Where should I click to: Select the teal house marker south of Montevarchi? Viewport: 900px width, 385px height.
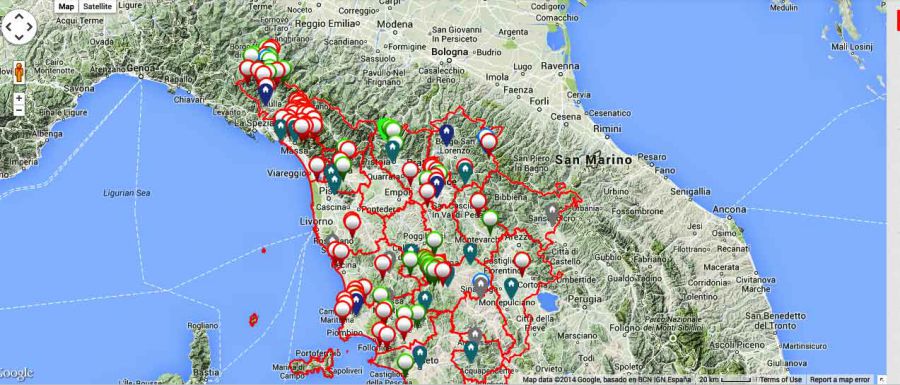coord(470,253)
